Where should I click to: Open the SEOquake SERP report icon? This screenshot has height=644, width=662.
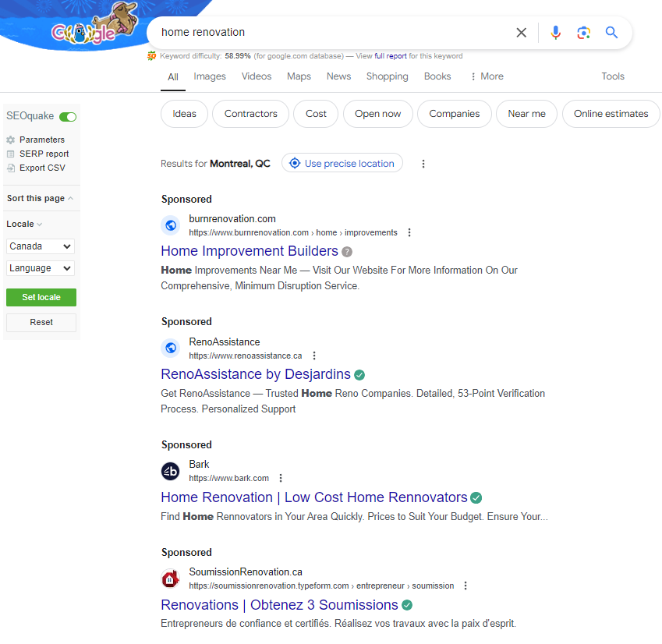[11, 154]
